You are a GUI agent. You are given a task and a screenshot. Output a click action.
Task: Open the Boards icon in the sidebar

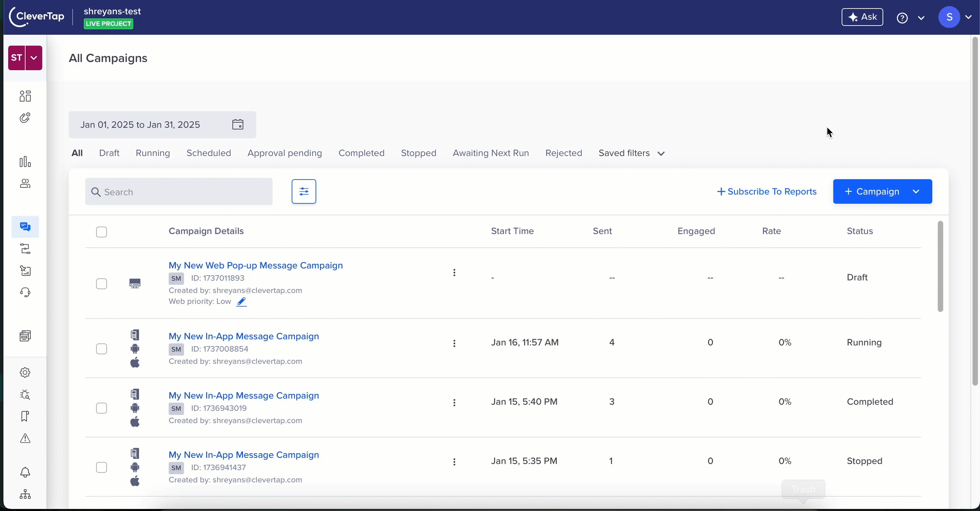tap(25, 96)
